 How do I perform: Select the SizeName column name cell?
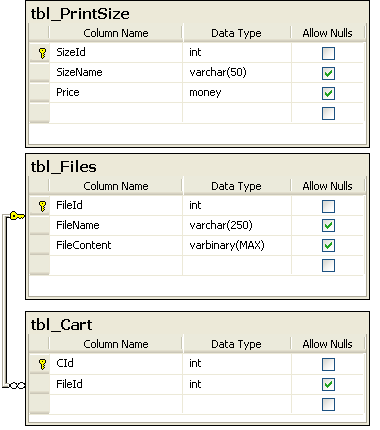[x=116, y=72]
